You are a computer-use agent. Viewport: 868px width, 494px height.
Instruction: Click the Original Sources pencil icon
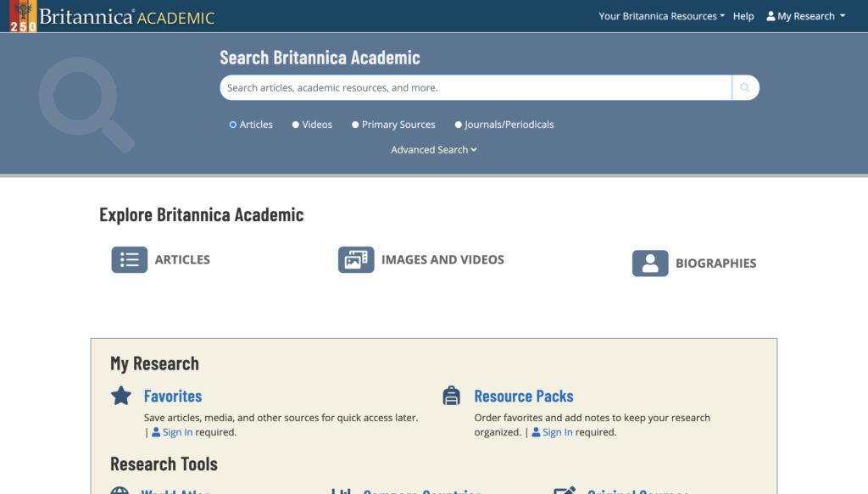[x=565, y=491]
